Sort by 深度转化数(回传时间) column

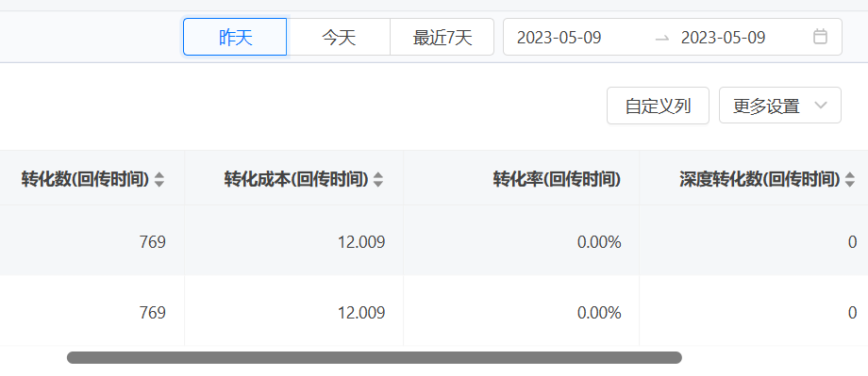point(850,179)
